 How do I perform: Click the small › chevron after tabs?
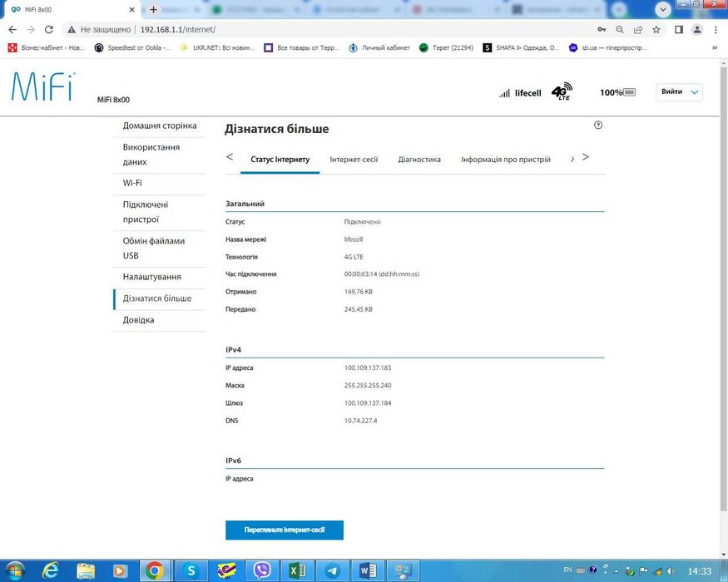pyautogui.click(x=572, y=159)
